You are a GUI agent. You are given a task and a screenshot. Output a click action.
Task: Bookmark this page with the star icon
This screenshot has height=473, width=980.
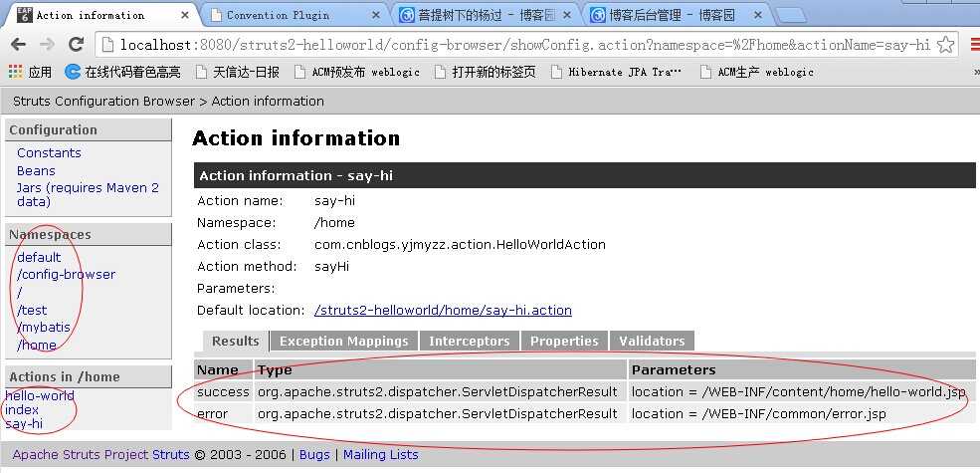point(946,45)
